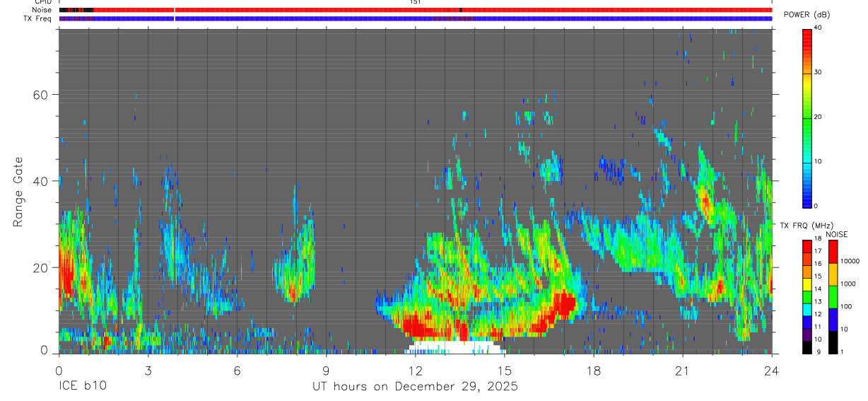Click the NOISE scale label "1000"
The height and width of the screenshot is (401, 868).
coord(848,284)
